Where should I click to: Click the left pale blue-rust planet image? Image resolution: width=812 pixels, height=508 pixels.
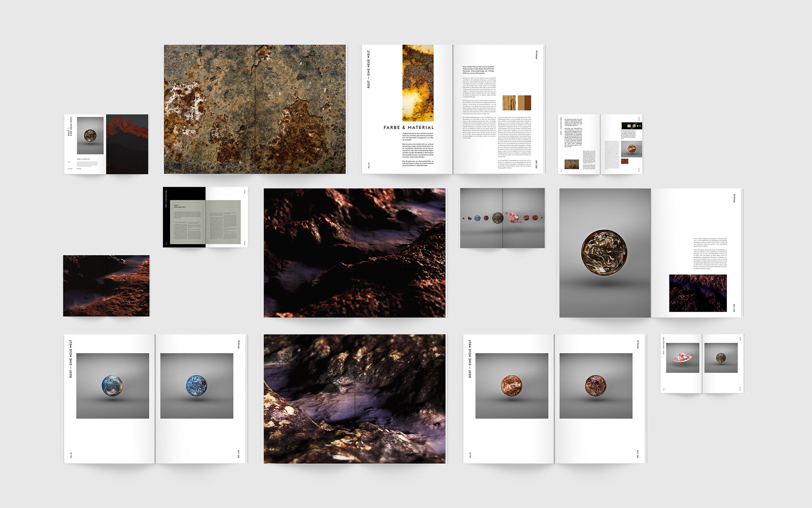[x=112, y=386]
